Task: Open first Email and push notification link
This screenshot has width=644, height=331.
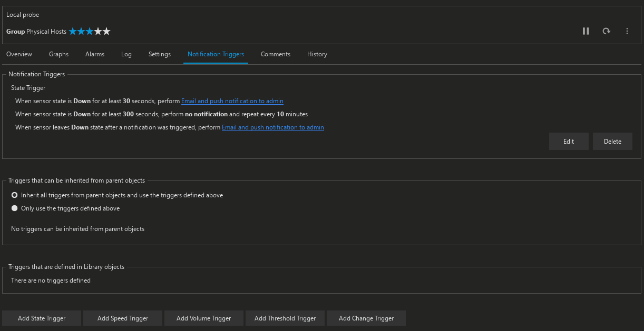Action: click(232, 101)
